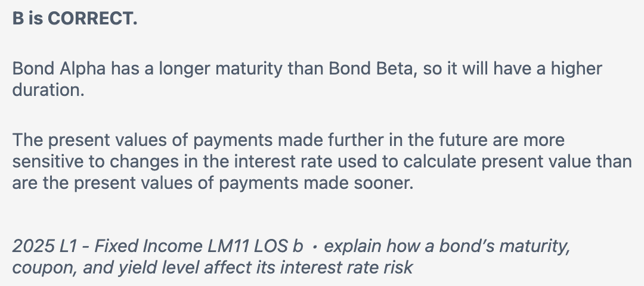Click the "B is CORRECT." heading
The width and height of the screenshot is (644, 286).
[75, 19]
